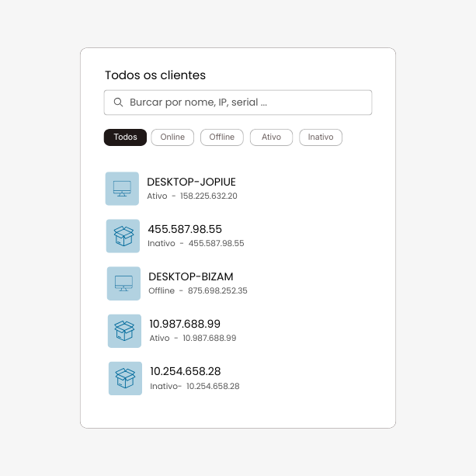Image resolution: width=476 pixels, height=476 pixels.
Task: Show only Offline clients
Action: (222, 137)
